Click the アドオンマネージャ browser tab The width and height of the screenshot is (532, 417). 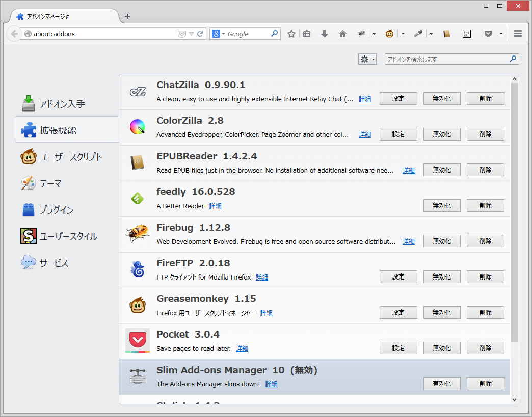click(x=65, y=16)
